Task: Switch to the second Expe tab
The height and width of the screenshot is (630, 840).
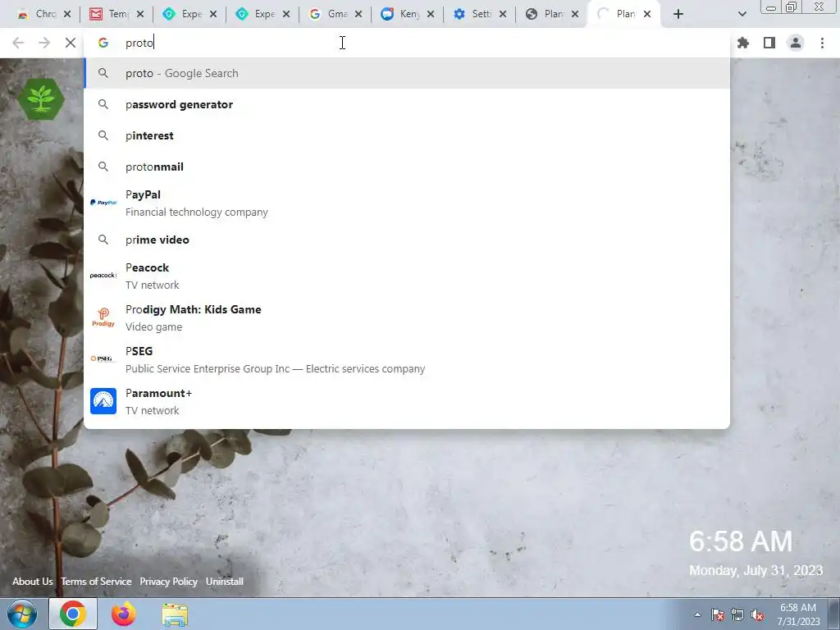Action: tap(263, 14)
